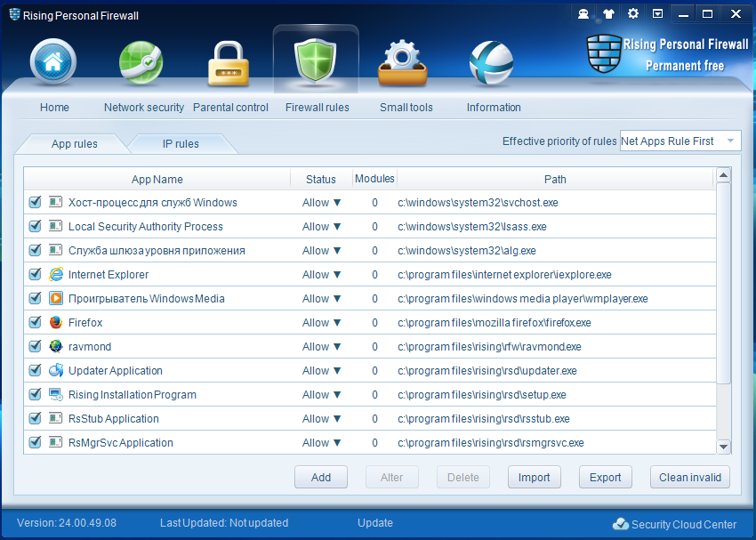
Task: Switch to the IP rules tab
Action: pos(181,144)
